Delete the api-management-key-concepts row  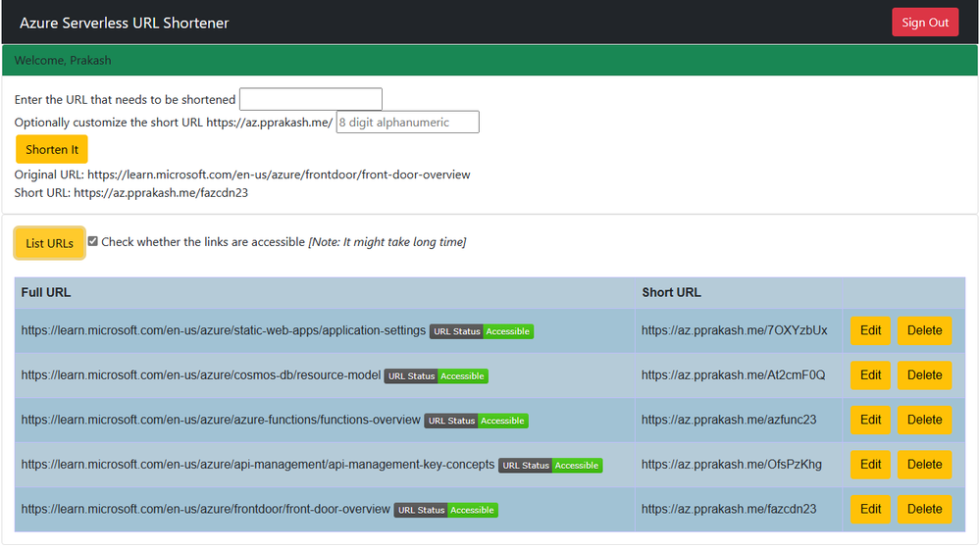click(924, 465)
